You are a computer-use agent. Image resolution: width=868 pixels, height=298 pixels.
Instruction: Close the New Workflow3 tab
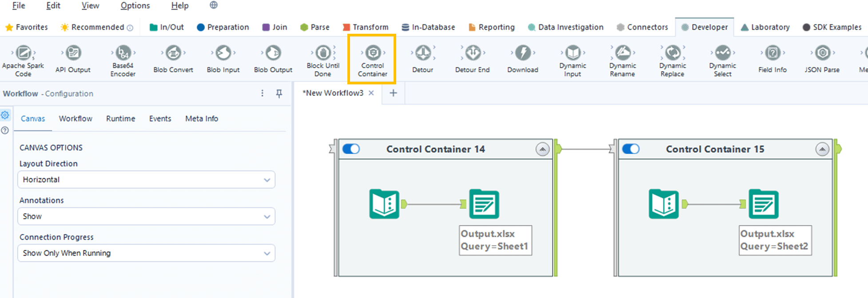371,93
